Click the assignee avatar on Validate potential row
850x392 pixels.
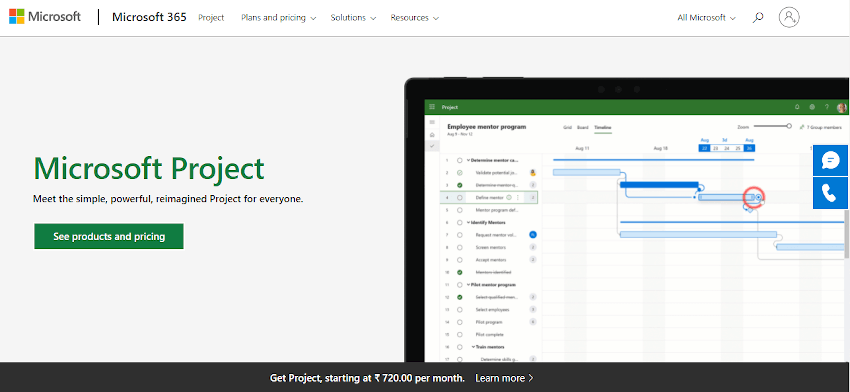point(533,173)
